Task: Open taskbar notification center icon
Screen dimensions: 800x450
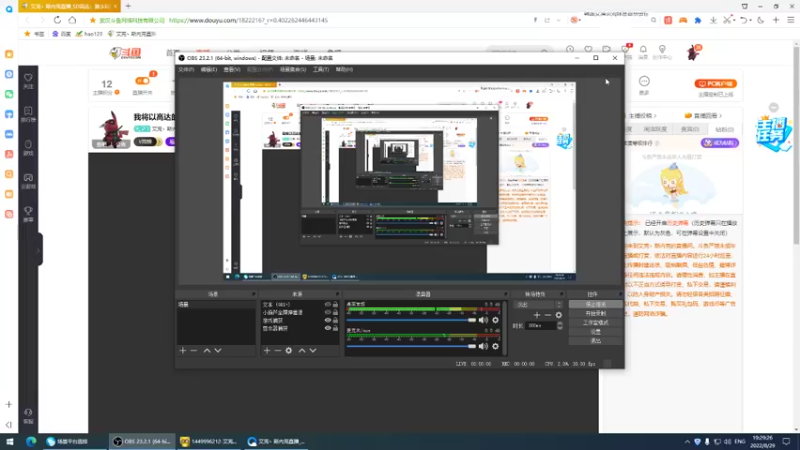Action: point(786,441)
